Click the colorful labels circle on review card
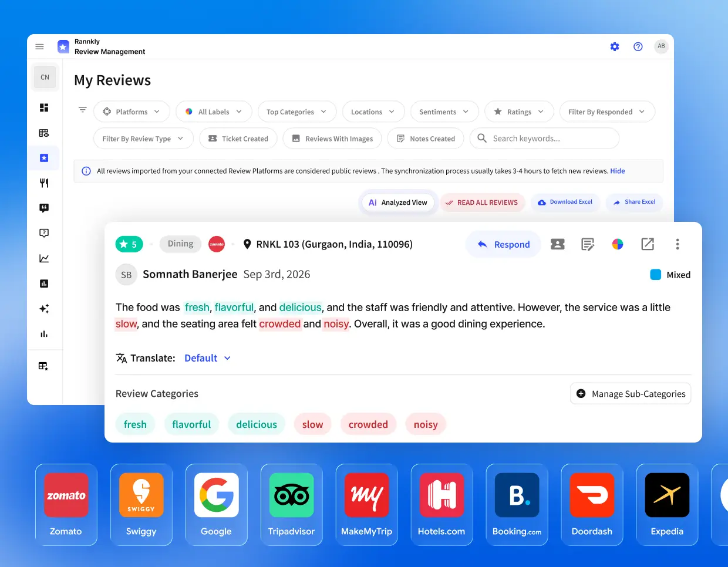This screenshot has height=567, width=728. (x=618, y=244)
